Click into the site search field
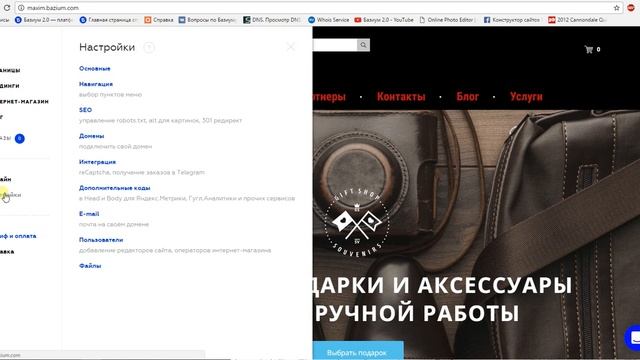 tap(335, 45)
